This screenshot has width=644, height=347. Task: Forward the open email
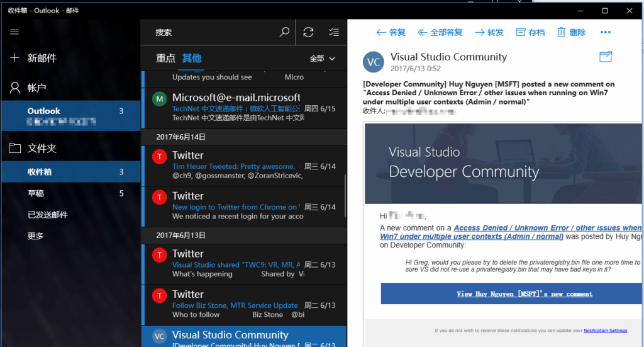489,32
